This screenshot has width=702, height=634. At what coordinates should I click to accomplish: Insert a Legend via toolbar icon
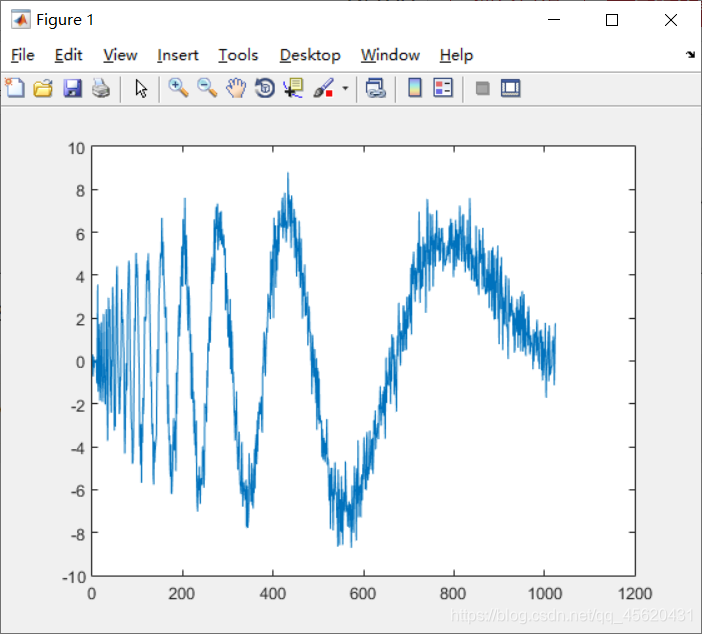[x=443, y=88]
